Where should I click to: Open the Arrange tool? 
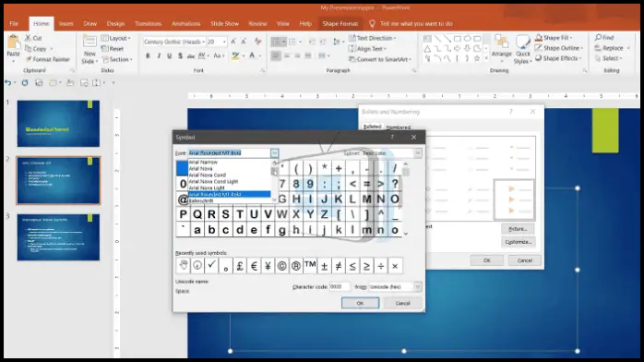point(502,49)
